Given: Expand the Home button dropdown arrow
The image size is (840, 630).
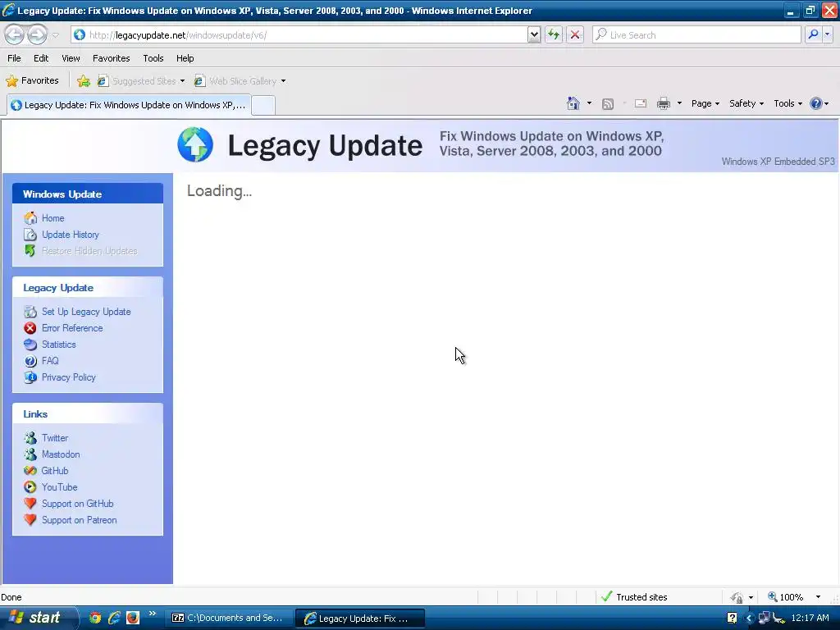Looking at the screenshot, I should tap(589, 103).
